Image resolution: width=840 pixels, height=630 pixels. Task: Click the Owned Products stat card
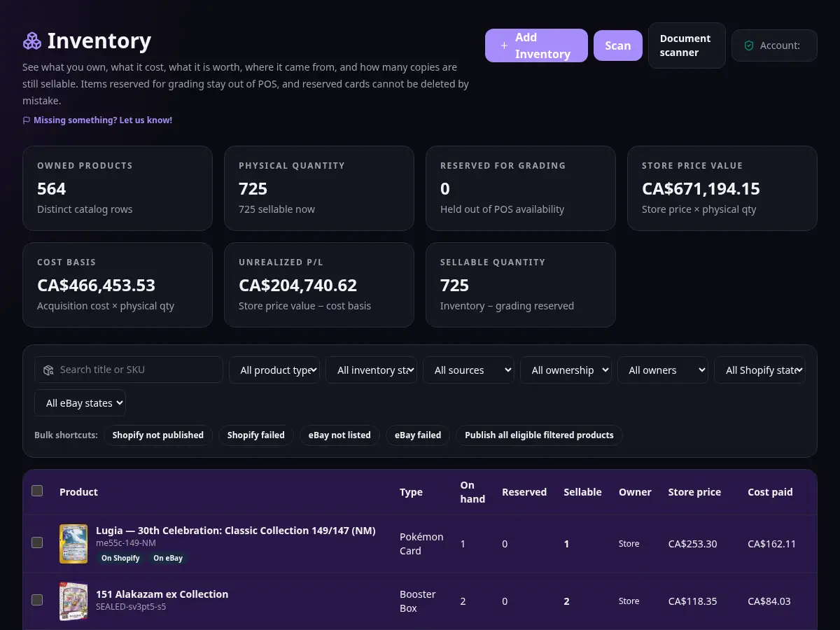pos(118,188)
